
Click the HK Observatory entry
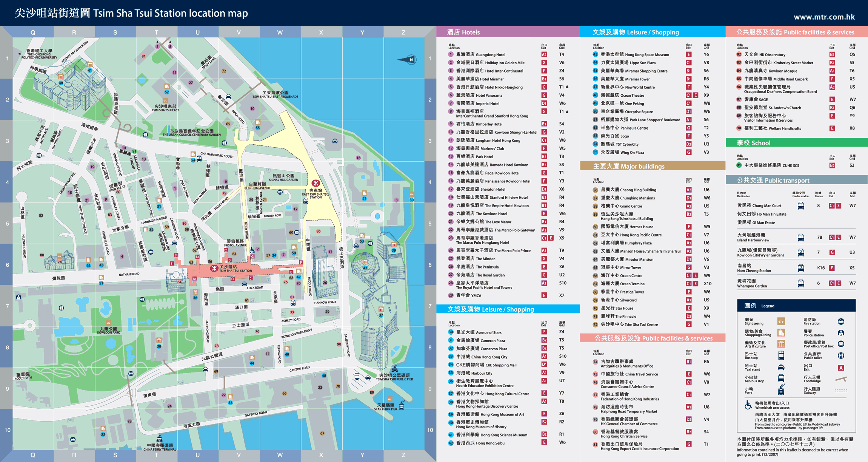tap(797, 54)
